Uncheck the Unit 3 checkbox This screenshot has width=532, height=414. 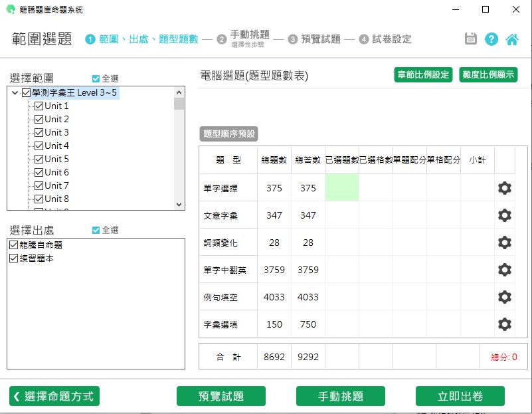[x=39, y=132]
